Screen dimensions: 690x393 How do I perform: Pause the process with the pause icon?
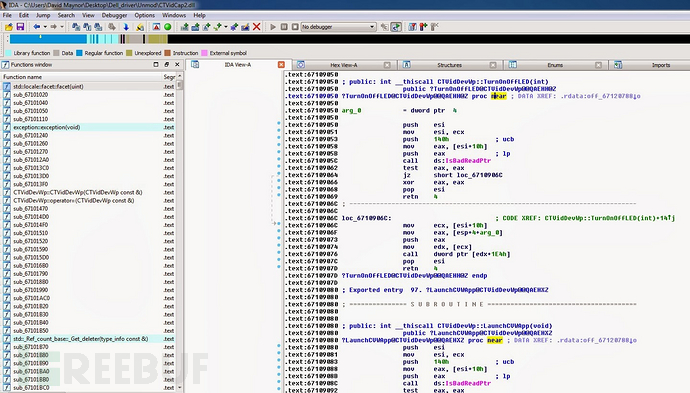pyautogui.click(x=284, y=27)
